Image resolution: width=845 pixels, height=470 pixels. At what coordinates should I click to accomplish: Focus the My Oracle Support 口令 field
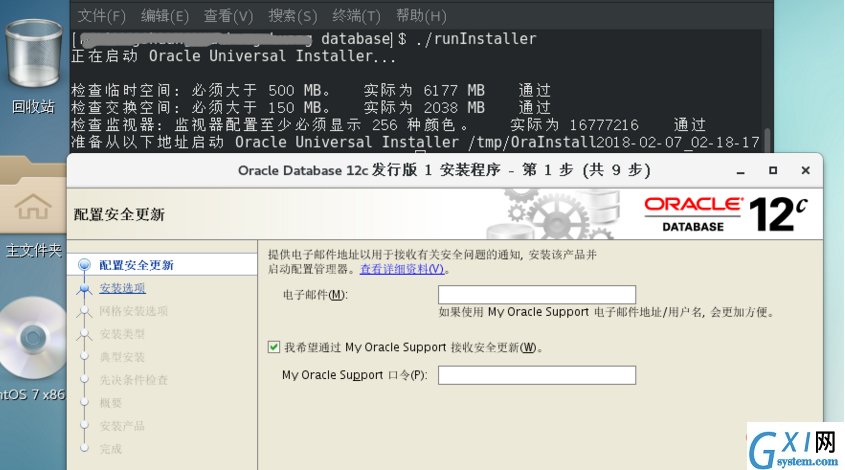point(537,375)
